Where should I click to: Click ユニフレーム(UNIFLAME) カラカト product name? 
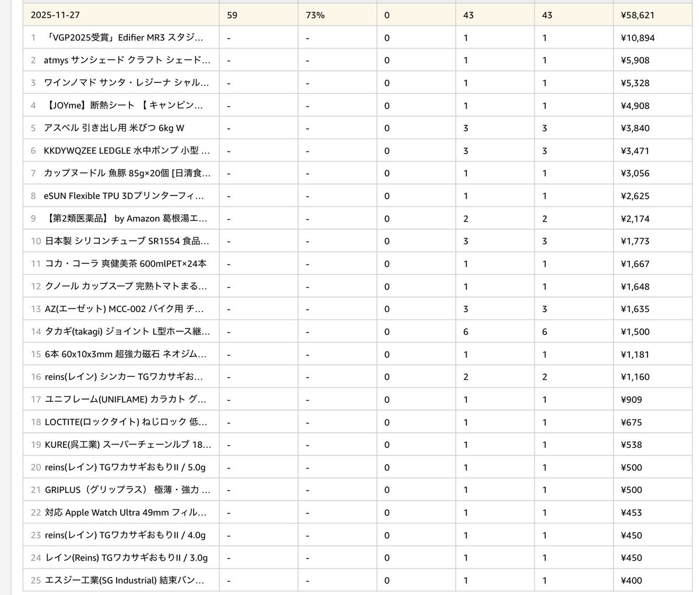click(x=125, y=400)
